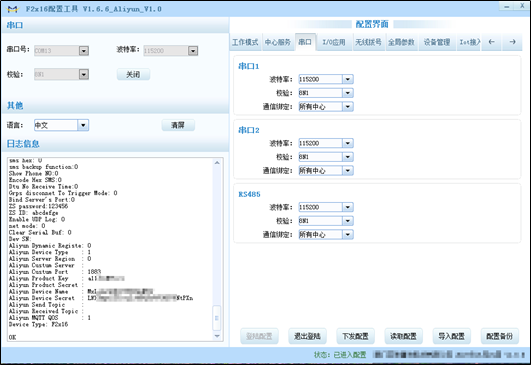This screenshot has width=531, height=365.
Task: Click the 读取配置 button
Action: point(403,336)
